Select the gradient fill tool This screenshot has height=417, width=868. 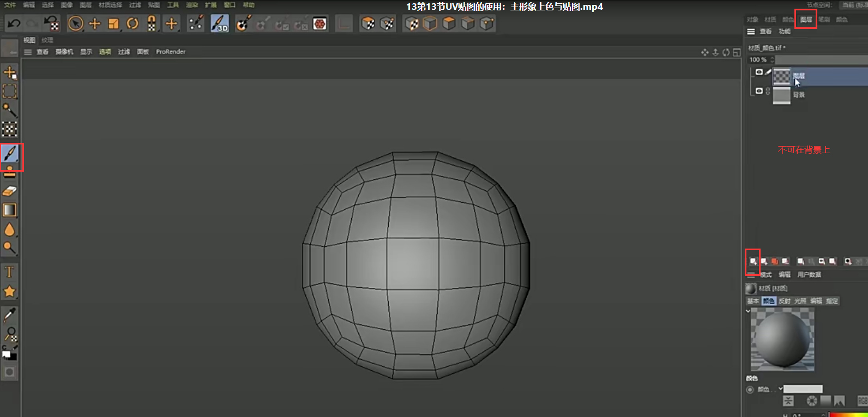tap(10, 210)
